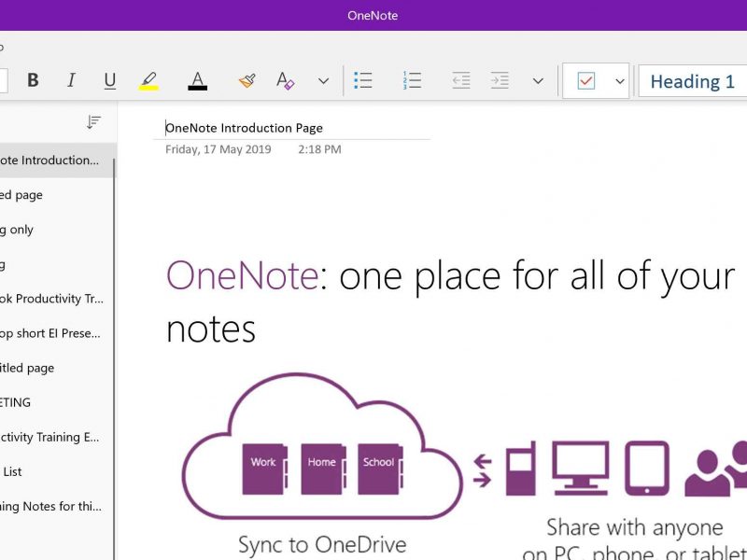Image resolution: width=747 pixels, height=560 pixels.
Task: Activate the Format Painter brush
Action: 247,80
